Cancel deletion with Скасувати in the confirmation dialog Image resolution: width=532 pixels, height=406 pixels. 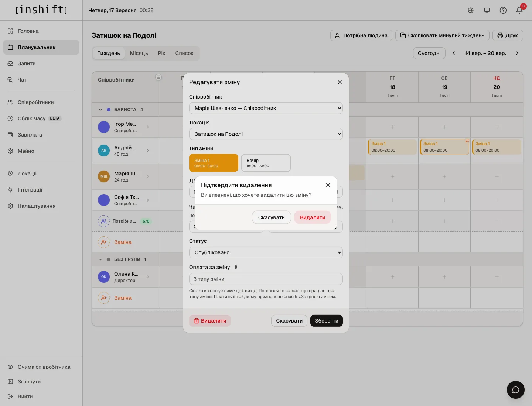[x=272, y=217]
